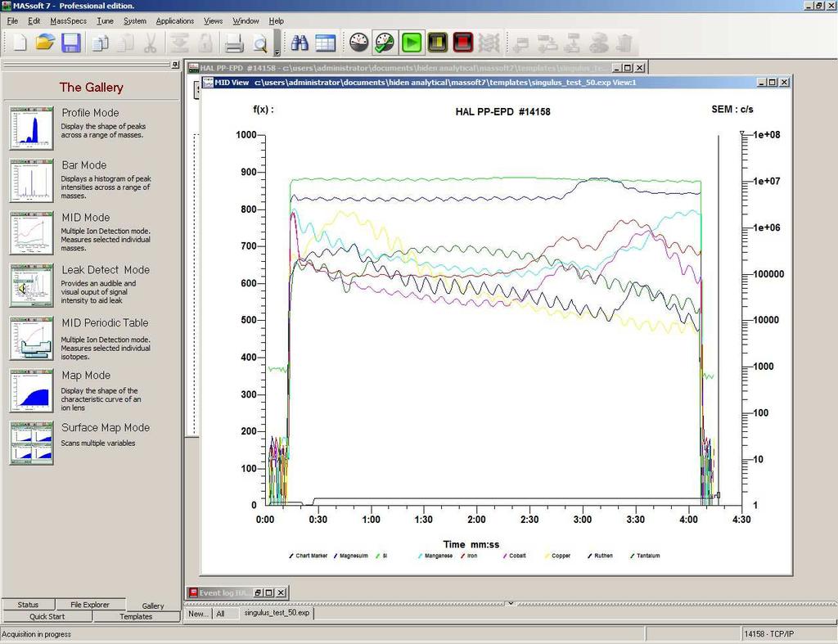Select Profile Mode thumbnail in Gallery

coord(32,128)
